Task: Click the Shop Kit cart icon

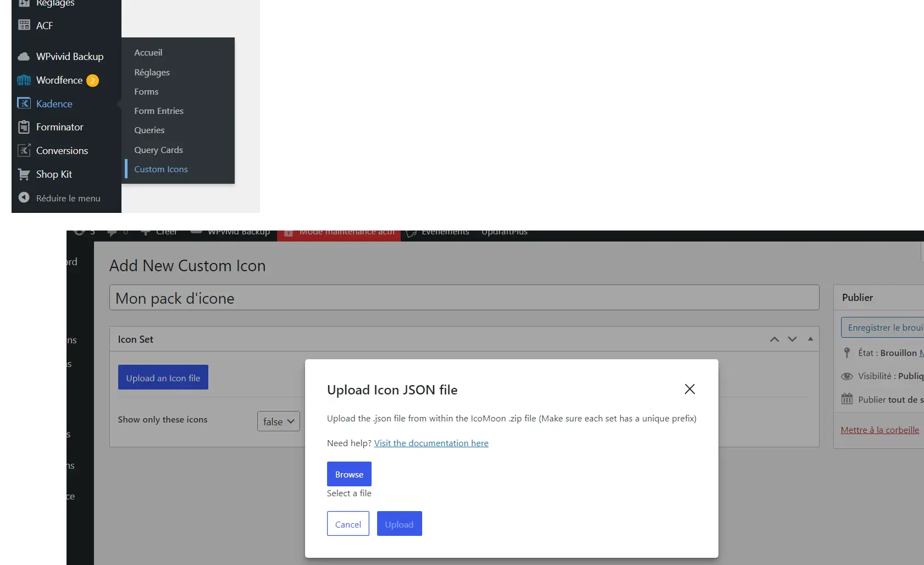Action: click(24, 174)
